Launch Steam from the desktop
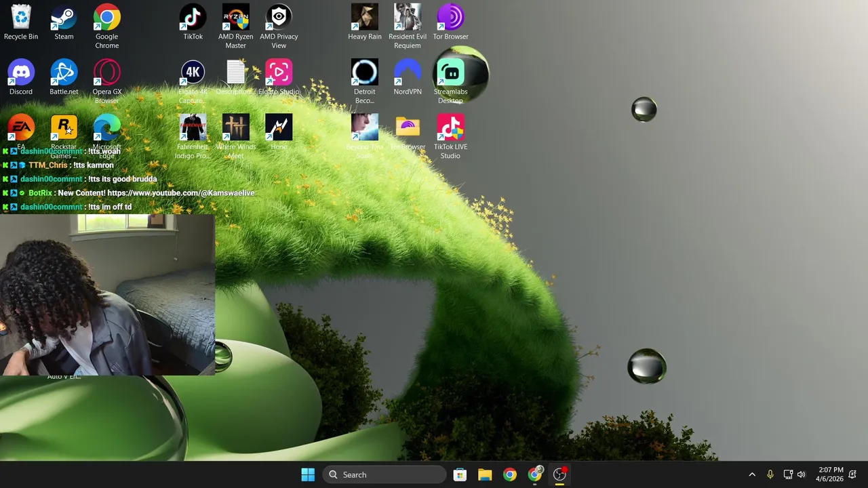Image resolution: width=868 pixels, height=488 pixels. (x=64, y=22)
